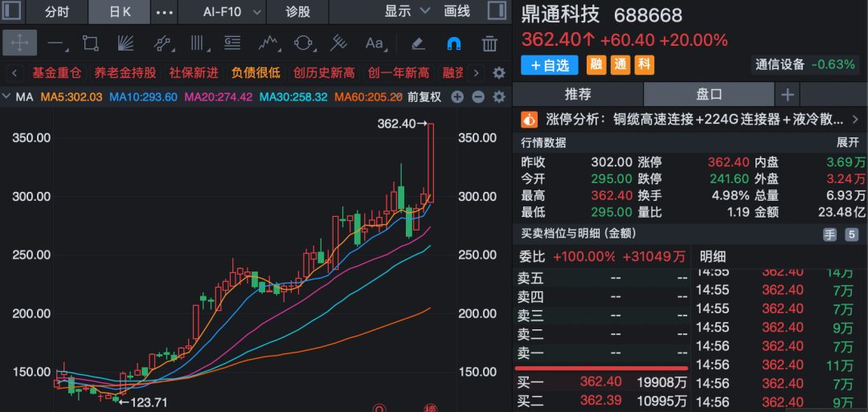Open the 通信设备 sector link
The width and height of the screenshot is (868, 412).
(780, 65)
